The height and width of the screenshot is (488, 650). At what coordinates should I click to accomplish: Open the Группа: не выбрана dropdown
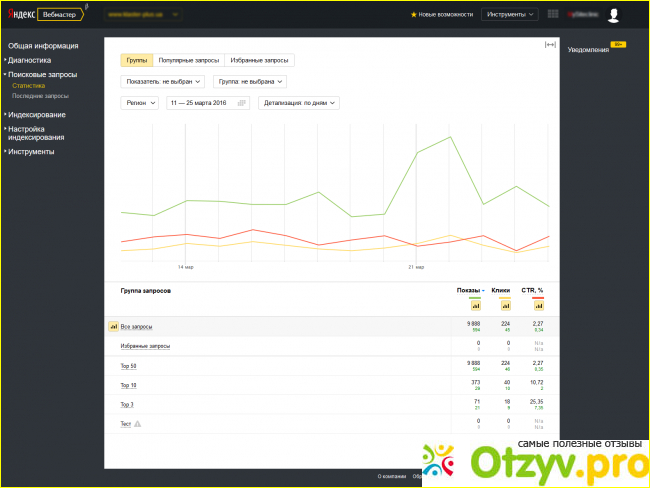(x=250, y=81)
